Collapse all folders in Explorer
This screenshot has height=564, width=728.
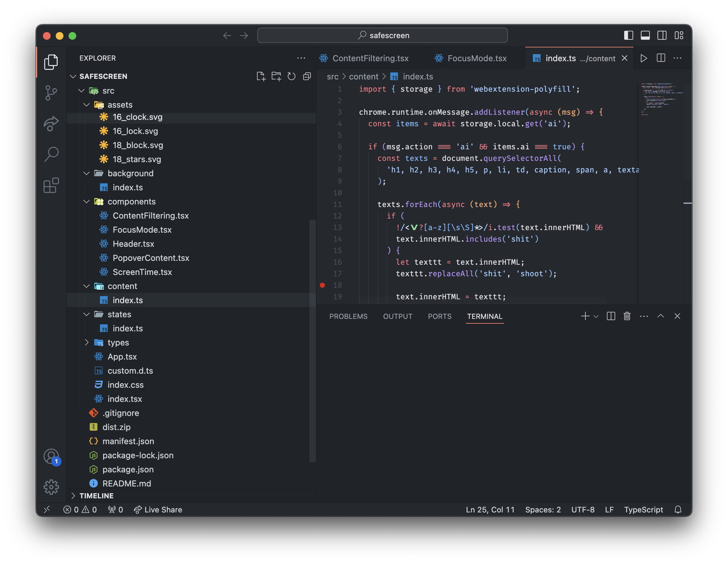click(307, 76)
